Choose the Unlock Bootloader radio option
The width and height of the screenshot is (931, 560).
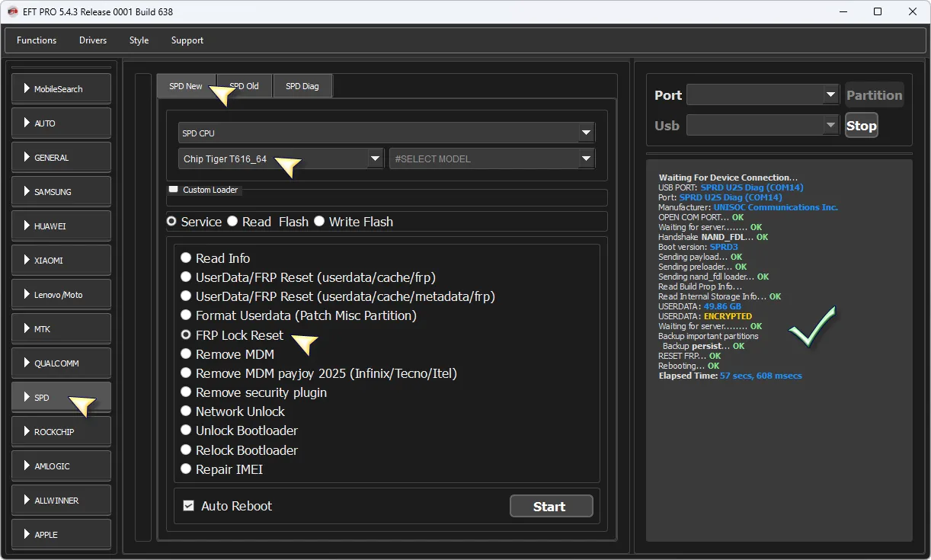coord(186,430)
